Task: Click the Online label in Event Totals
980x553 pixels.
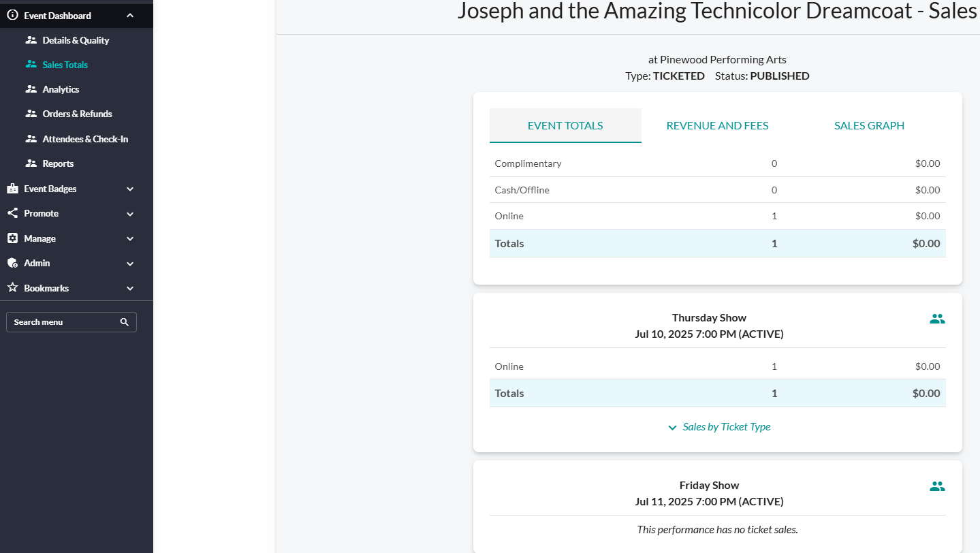Action: (x=509, y=216)
